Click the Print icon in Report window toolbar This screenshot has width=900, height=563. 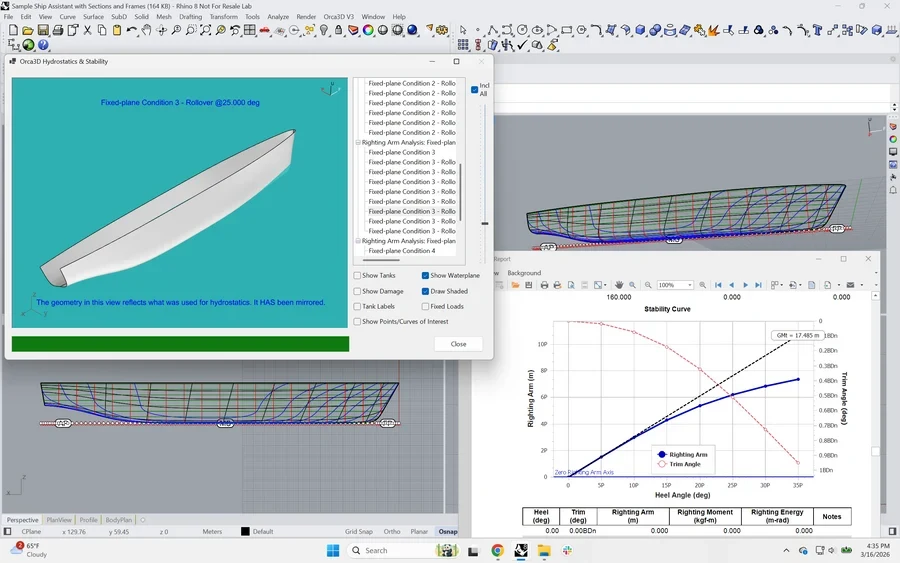pyautogui.click(x=544, y=285)
